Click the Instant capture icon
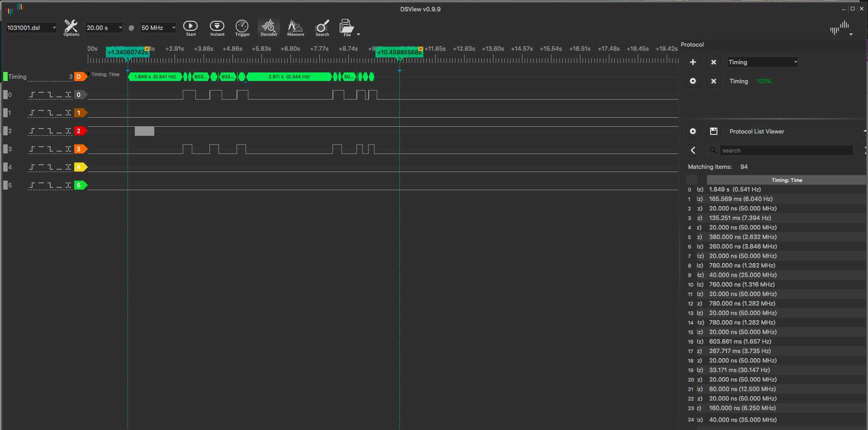 (x=217, y=28)
